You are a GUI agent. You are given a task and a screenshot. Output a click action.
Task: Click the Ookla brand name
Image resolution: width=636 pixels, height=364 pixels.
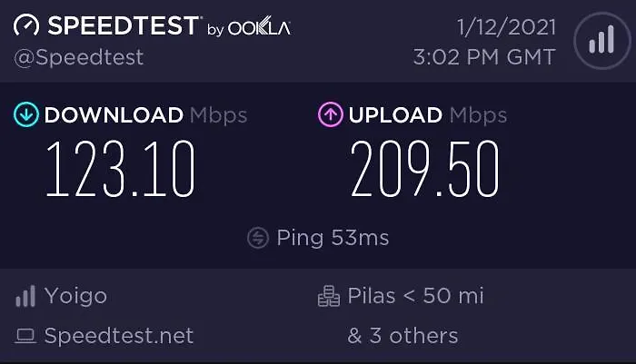tap(259, 28)
